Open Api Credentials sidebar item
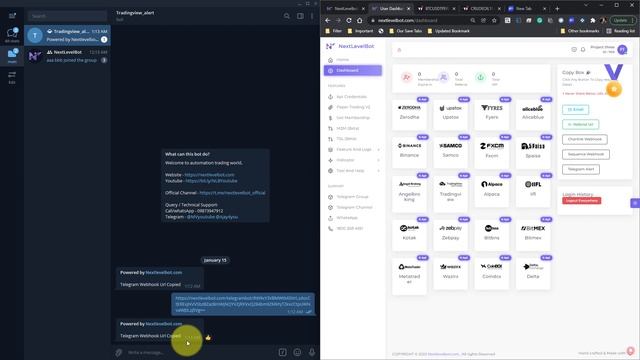Screen dimensions: 640x360 (351, 97)
